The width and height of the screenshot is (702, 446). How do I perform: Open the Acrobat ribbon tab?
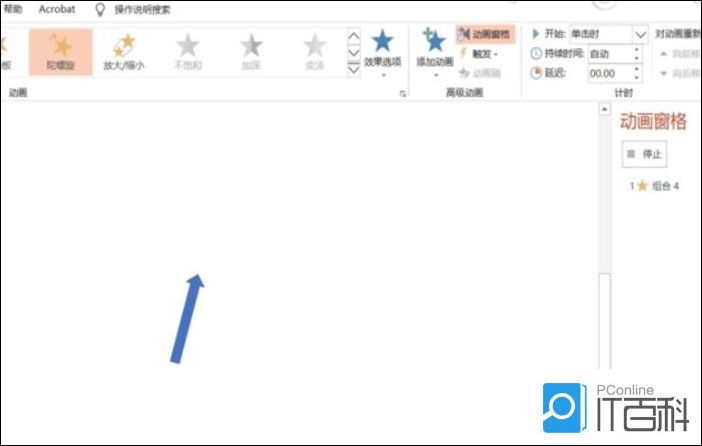click(57, 9)
